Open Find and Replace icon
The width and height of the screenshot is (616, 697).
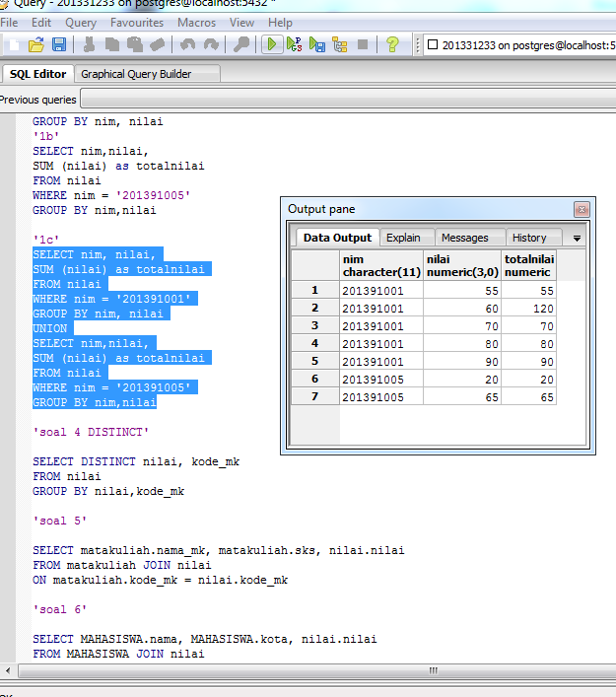tap(240, 45)
